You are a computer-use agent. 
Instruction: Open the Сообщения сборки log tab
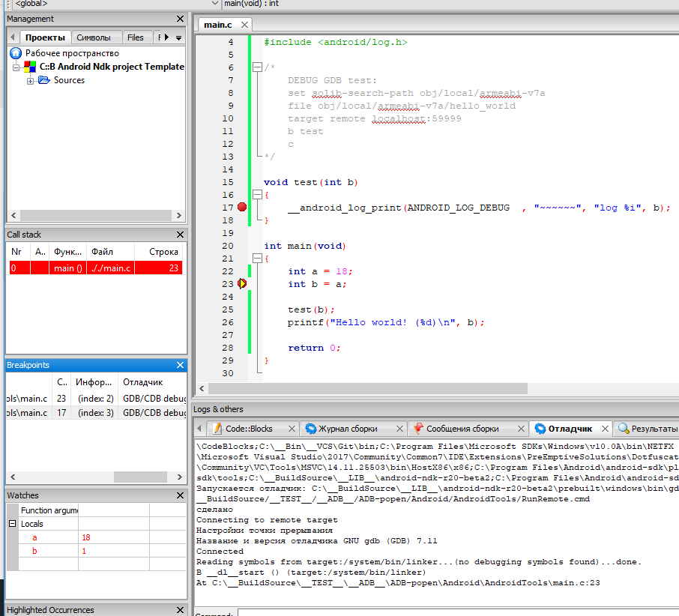point(462,429)
